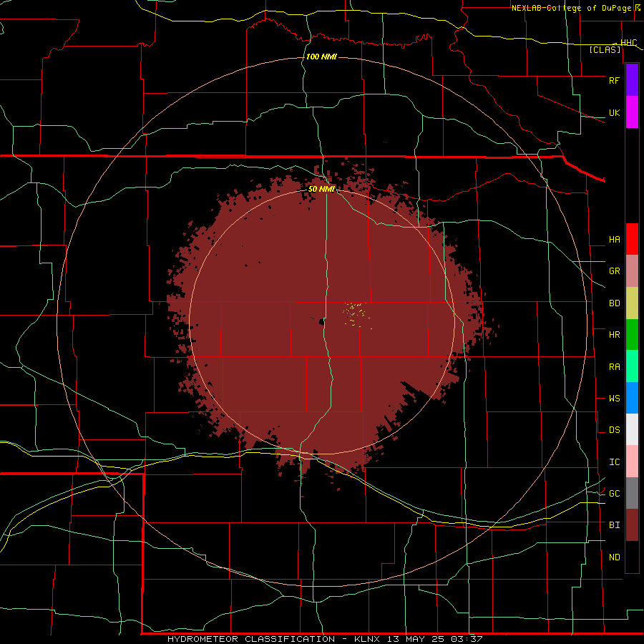
Task: Select the GR pink-brown legend swatch
Action: (x=632, y=271)
